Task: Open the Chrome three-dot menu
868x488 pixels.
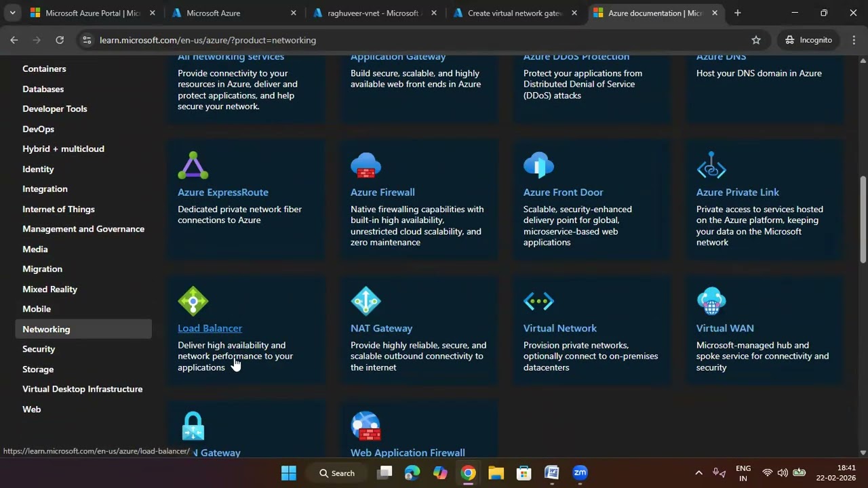Action: (x=854, y=40)
